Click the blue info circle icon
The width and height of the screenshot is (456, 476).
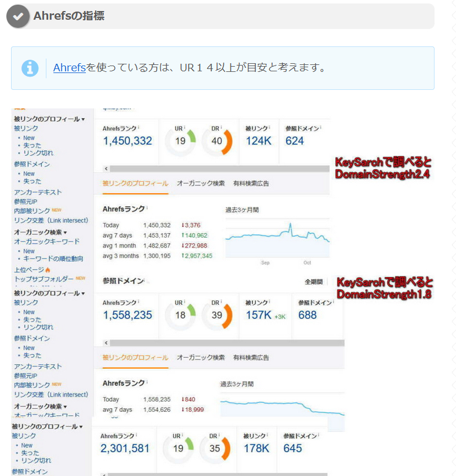30,68
